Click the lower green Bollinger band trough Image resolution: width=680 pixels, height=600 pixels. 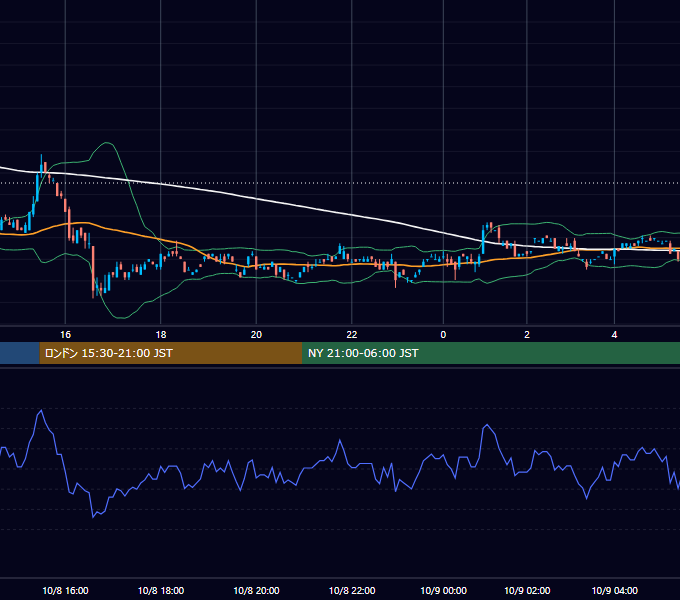pos(121,318)
